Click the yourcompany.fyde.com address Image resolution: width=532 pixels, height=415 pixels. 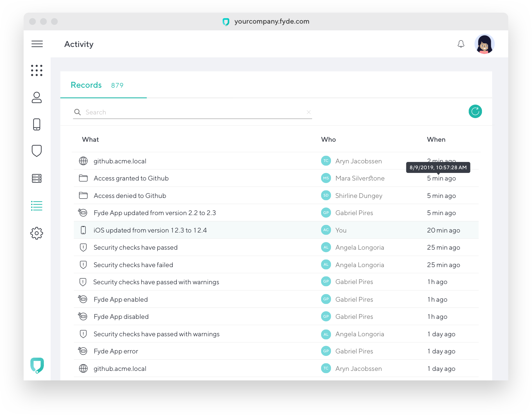[272, 21]
